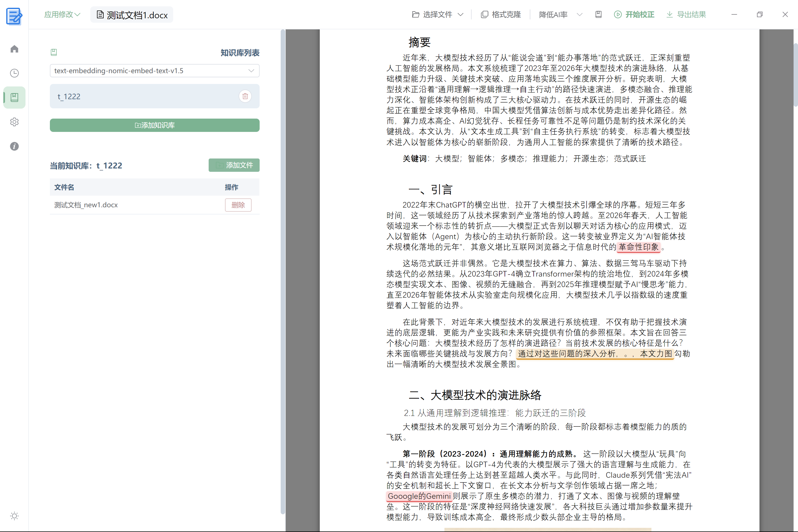The image size is (798, 532).
Task: Click the 关键词 line in the document
Action: pyautogui.click(x=524, y=159)
